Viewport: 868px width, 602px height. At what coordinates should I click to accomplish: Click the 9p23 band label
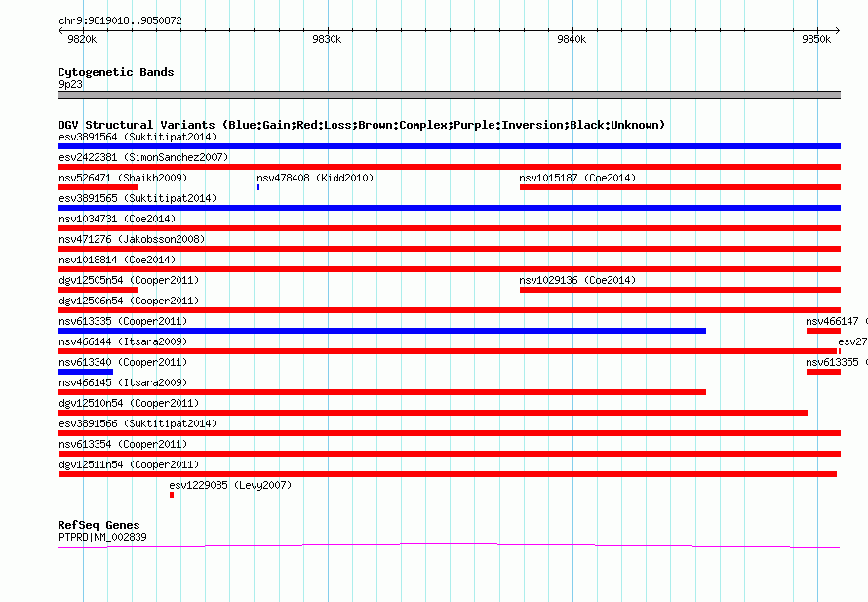pyautogui.click(x=70, y=84)
